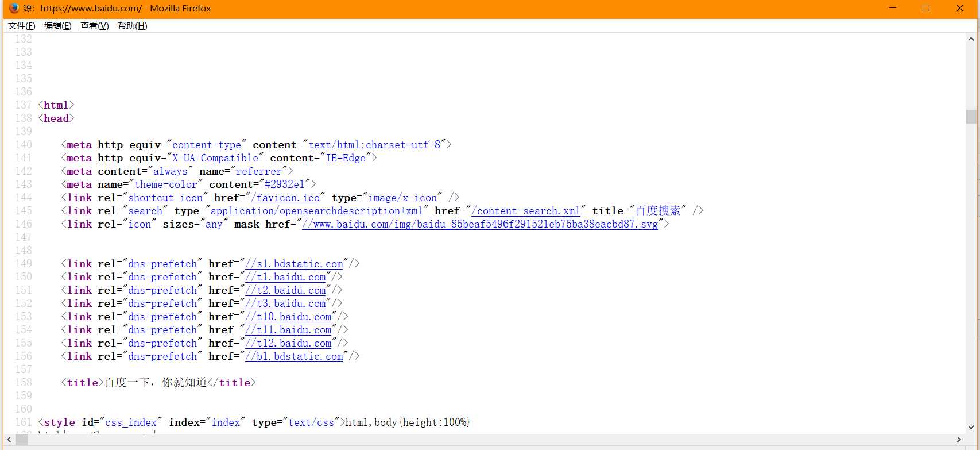Open the //t3.baidu.com link
The image size is (980, 450).
pos(285,303)
